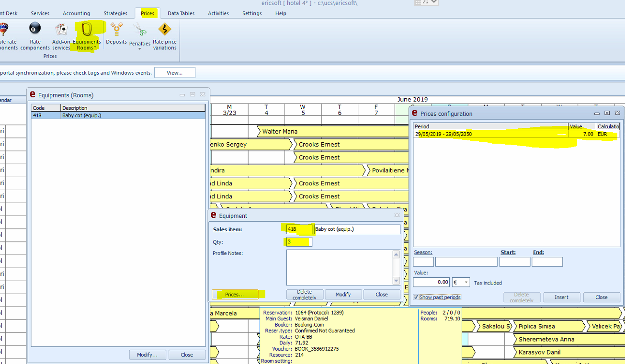Screen dimensions: 625x364
Task: Click the View... button
Action: (x=175, y=73)
